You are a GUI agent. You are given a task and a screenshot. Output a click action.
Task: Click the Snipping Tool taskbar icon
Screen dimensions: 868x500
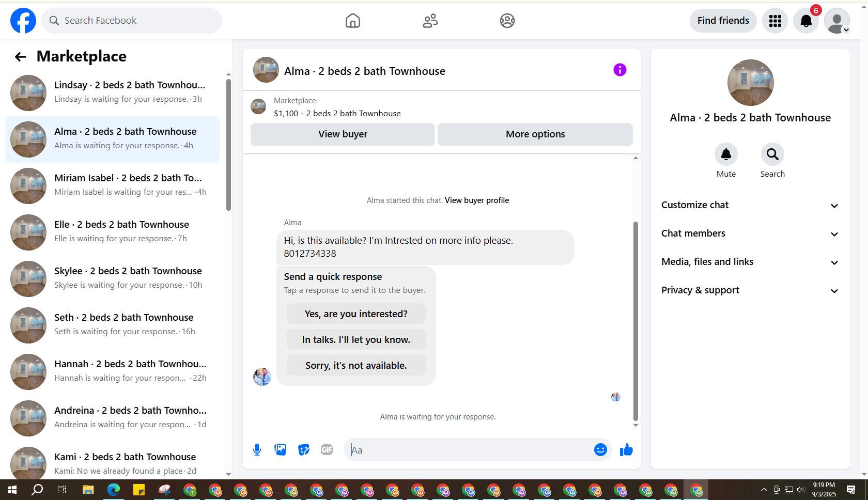coord(164,490)
